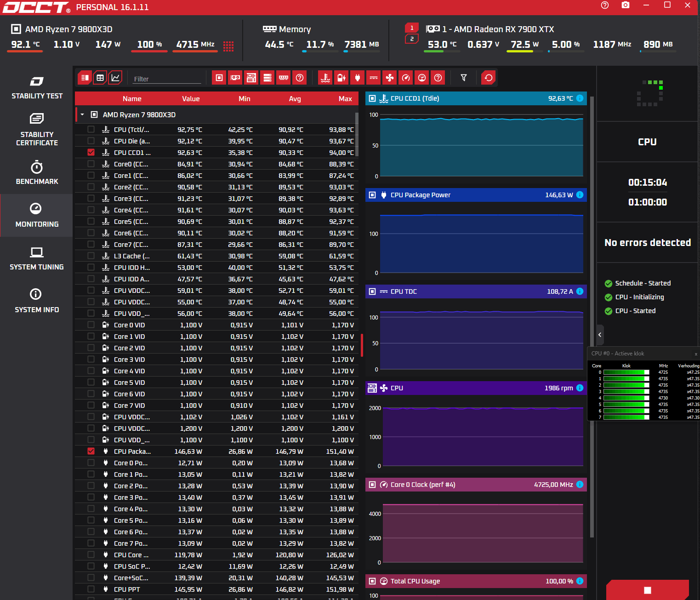Tick the CPU (Tctl/... temperature checkbox
700x600 pixels.
91,130
